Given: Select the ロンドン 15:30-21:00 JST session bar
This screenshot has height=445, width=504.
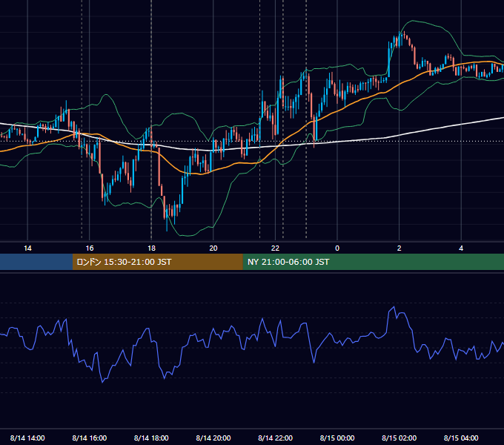Looking at the screenshot, I should point(157,262).
